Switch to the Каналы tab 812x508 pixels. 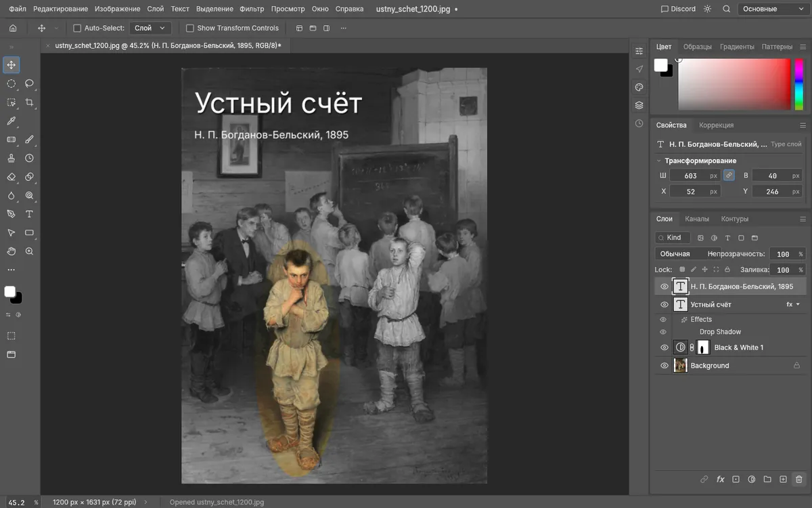(x=697, y=219)
